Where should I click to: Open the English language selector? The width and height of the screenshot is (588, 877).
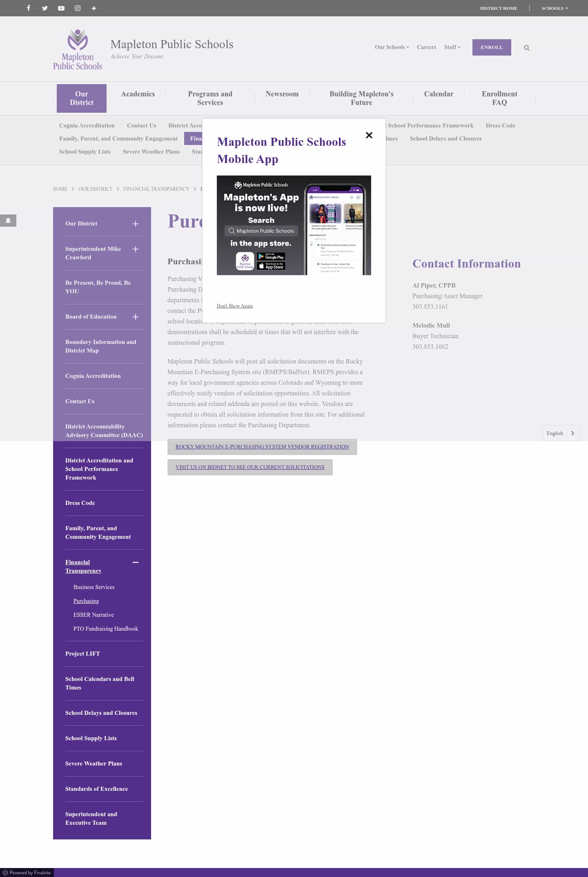561,433
